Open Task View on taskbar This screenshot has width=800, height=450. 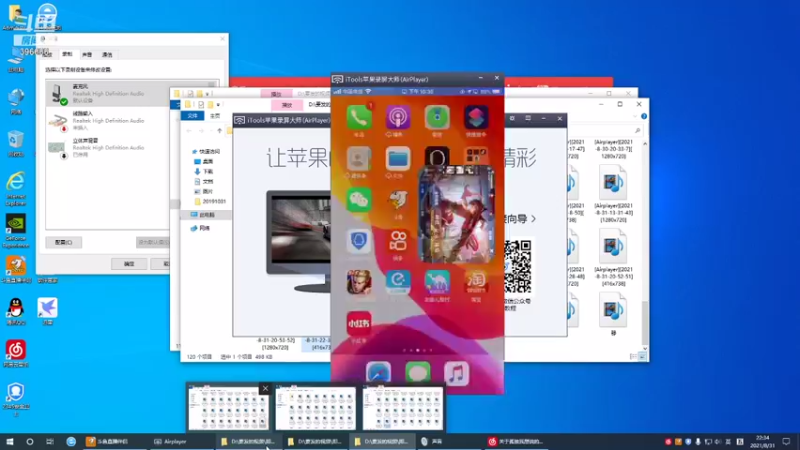[49, 441]
